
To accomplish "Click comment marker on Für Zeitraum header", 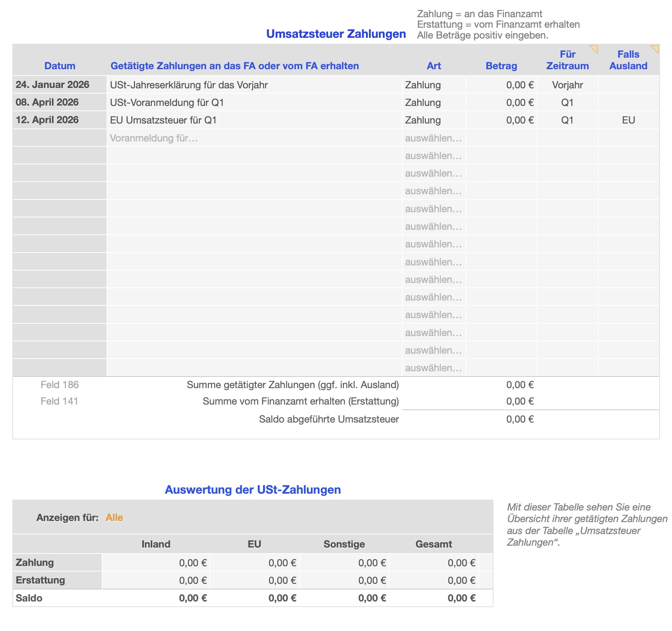I will tap(594, 48).
